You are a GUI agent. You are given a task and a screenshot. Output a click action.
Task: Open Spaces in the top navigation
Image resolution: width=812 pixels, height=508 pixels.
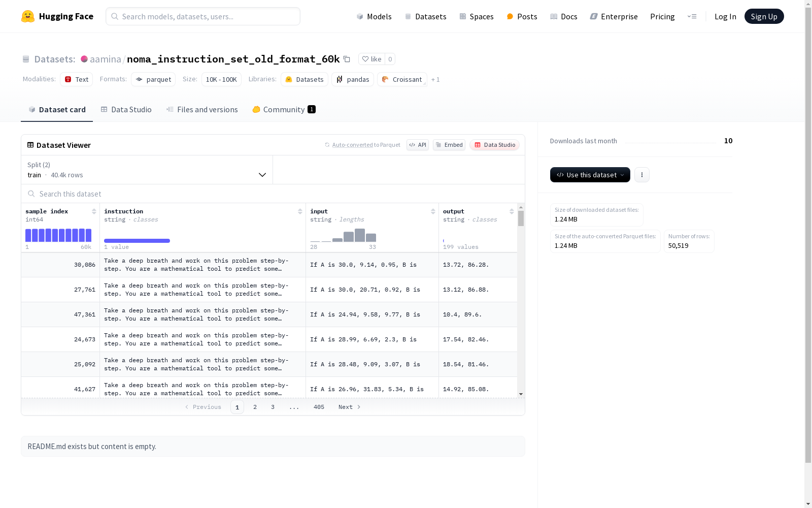click(x=477, y=16)
